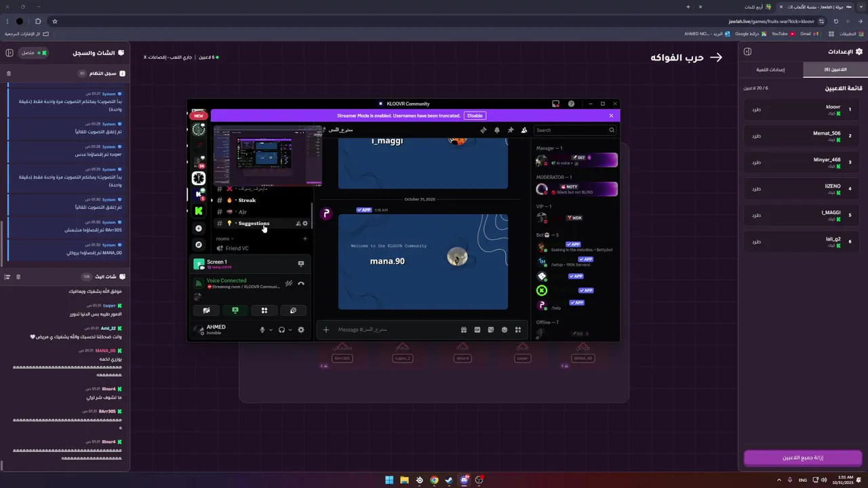
Task: Switch to the players (6) tab
Action: [835, 69]
